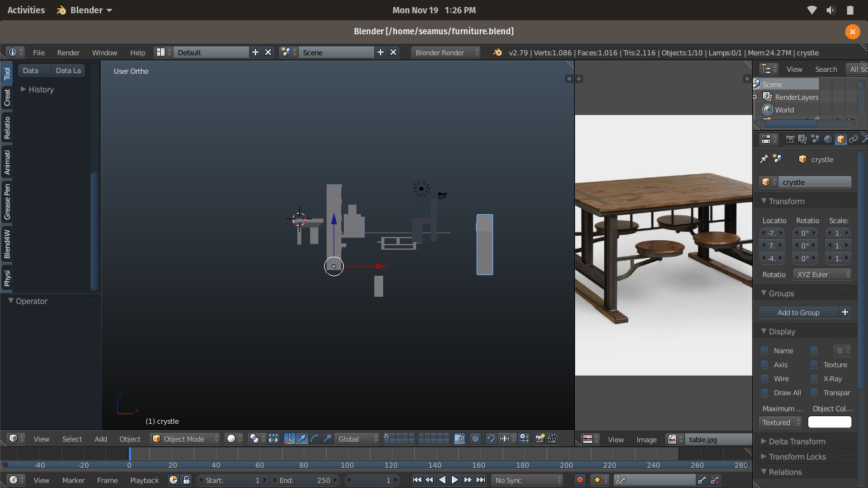Open the Render menu in top bar
The height and width of the screenshot is (488, 868).
68,53
